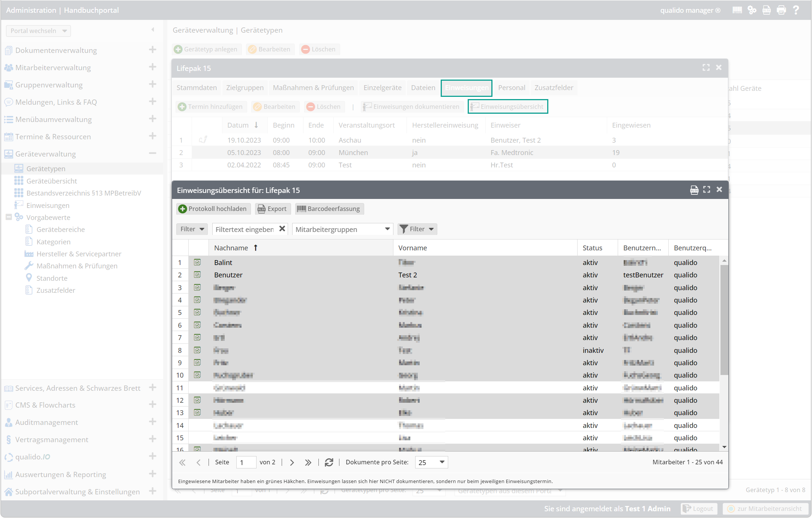Select Gerätetypen in sidebar

[x=46, y=169]
